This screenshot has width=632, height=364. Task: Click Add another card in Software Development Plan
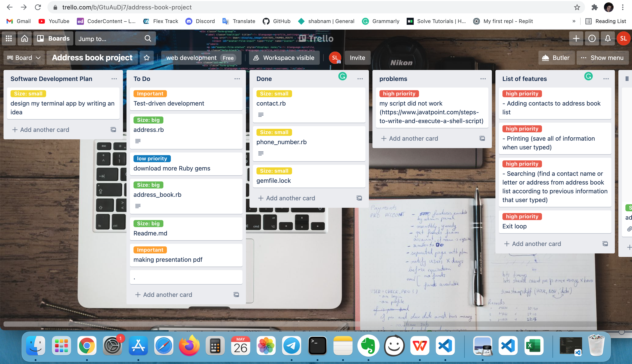click(x=40, y=130)
